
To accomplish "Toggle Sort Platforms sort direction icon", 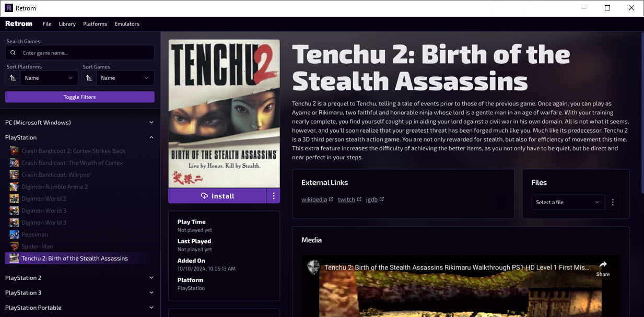I will coord(13,78).
